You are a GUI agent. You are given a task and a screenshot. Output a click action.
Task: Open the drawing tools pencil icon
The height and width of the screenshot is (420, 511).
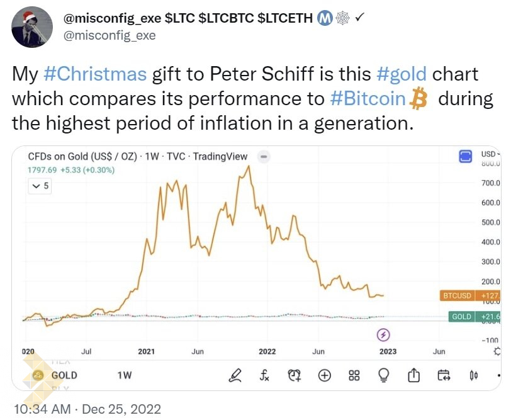coord(235,376)
